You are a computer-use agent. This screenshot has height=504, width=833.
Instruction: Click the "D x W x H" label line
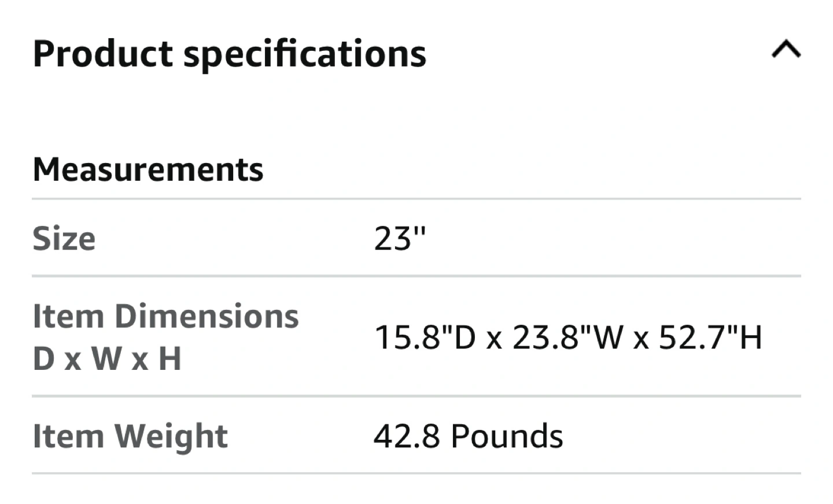click(107, 358)
